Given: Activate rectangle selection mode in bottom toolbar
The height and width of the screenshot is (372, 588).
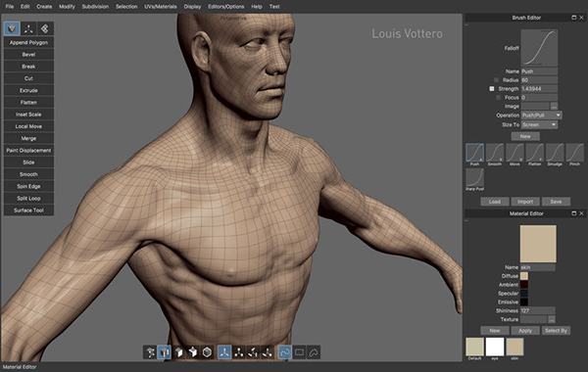Looking at the screenshot, I should pos(299,352).
